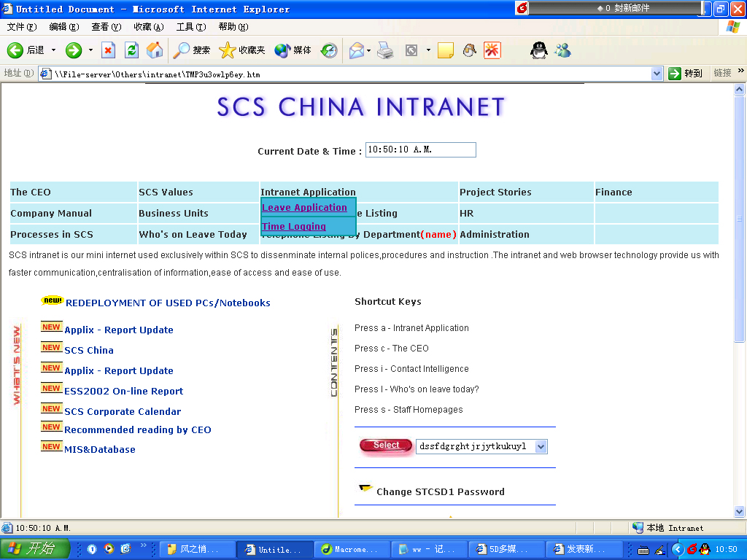Expand the address bar dropdown

[x=656, y=74]
